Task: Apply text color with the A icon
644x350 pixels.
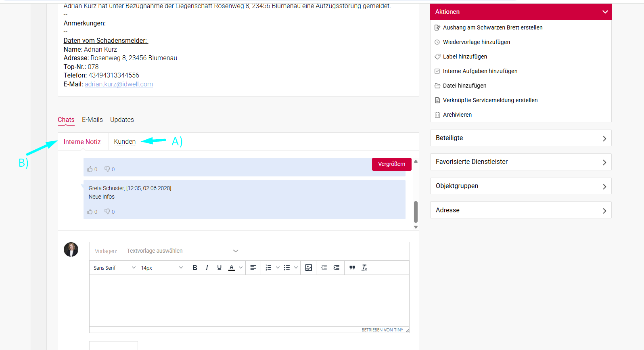Action: tap(232, 268)
